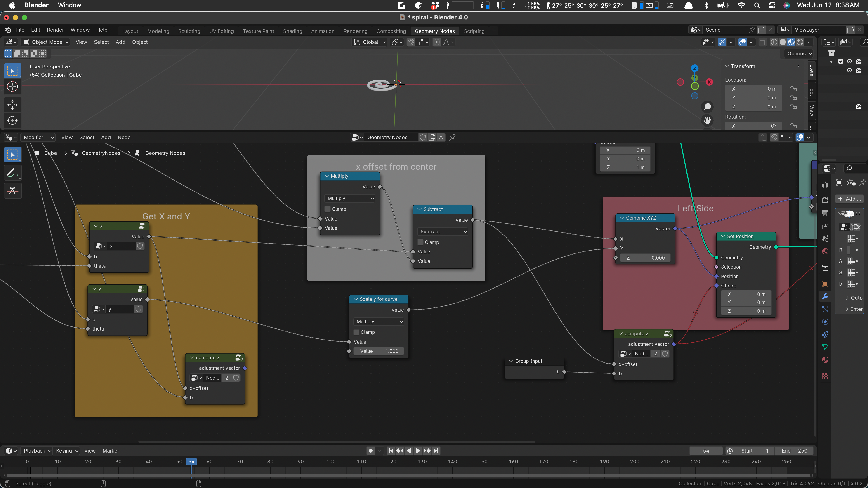Activate the Rotate tool in viewport toolbar
The height and width of the screenshot is (488, 868).
[x=12, y=121]
